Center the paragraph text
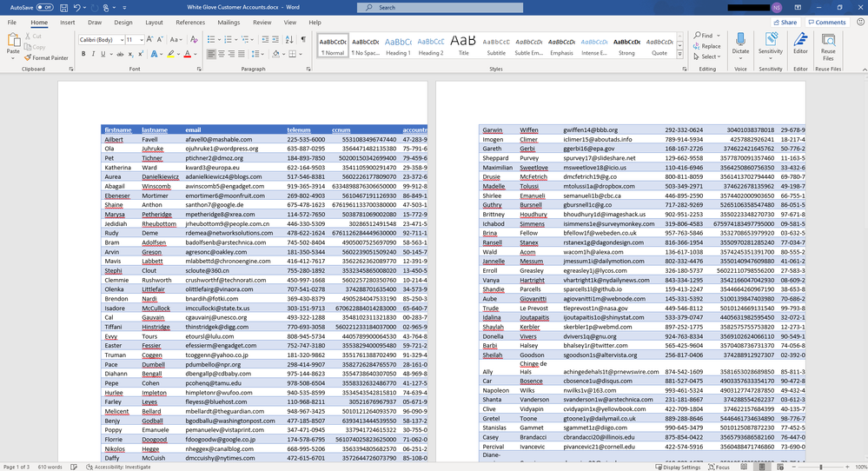Viewport: 868px width, 471px height. (222, 54)
